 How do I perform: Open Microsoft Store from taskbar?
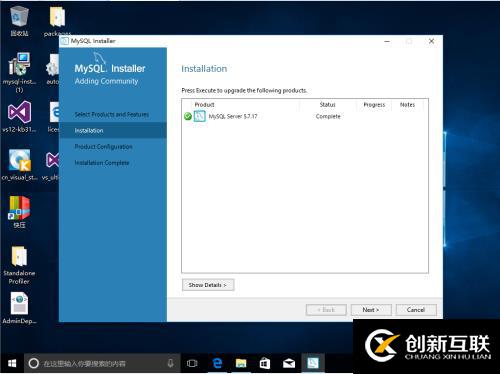click(265, 363)
